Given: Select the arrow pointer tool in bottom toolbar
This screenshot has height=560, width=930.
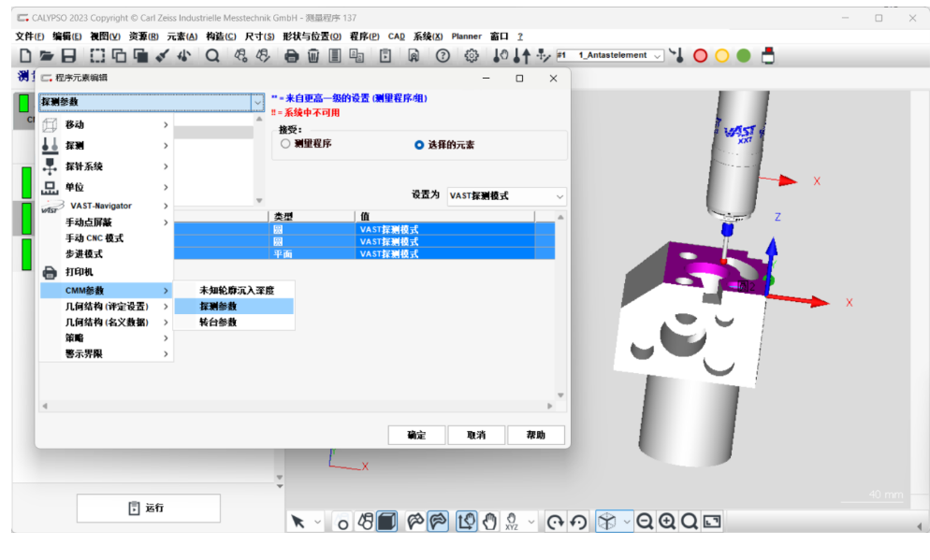Looking at the screenshot, I should [x=298, y=522].
